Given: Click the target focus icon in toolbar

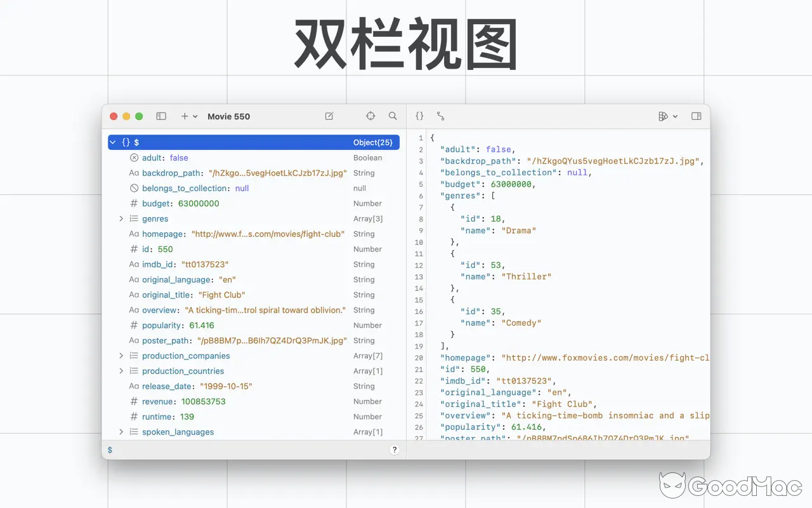Looking at the screenshot, I should click(370, 116).
